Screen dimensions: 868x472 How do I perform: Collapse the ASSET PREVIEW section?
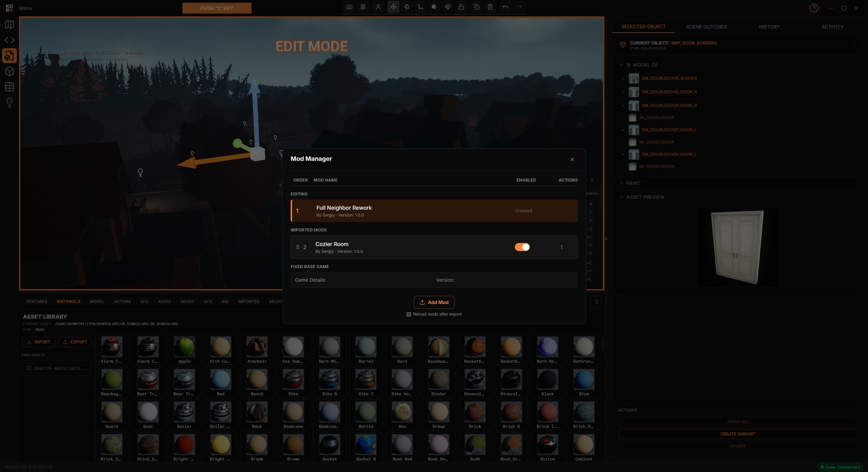[621, 197]
